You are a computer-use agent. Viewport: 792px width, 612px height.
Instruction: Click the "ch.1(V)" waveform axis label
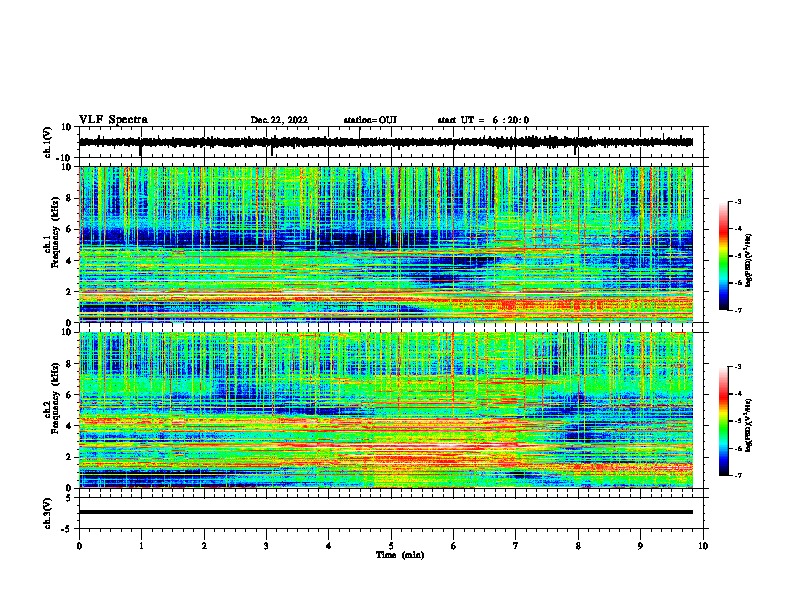point(48,142)
